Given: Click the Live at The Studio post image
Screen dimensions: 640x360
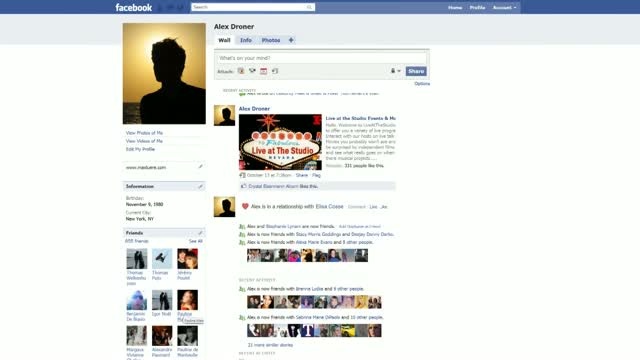Looking at the screenshot, I should [280, 142].
